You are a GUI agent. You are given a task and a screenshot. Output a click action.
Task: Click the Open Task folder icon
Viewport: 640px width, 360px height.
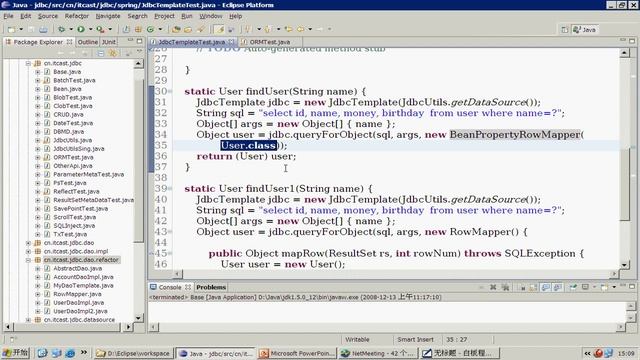188,29
